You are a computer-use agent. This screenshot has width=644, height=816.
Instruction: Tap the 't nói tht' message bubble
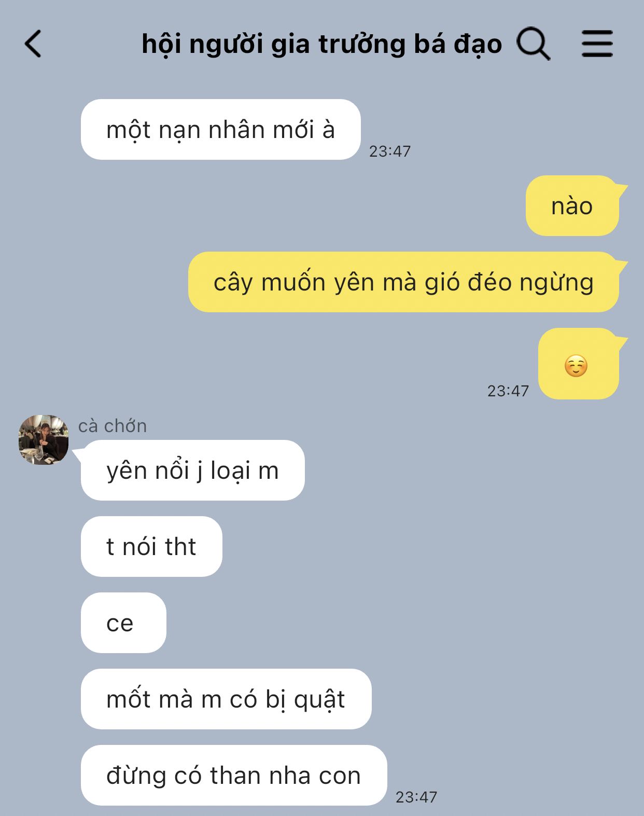tap(151, 547)
